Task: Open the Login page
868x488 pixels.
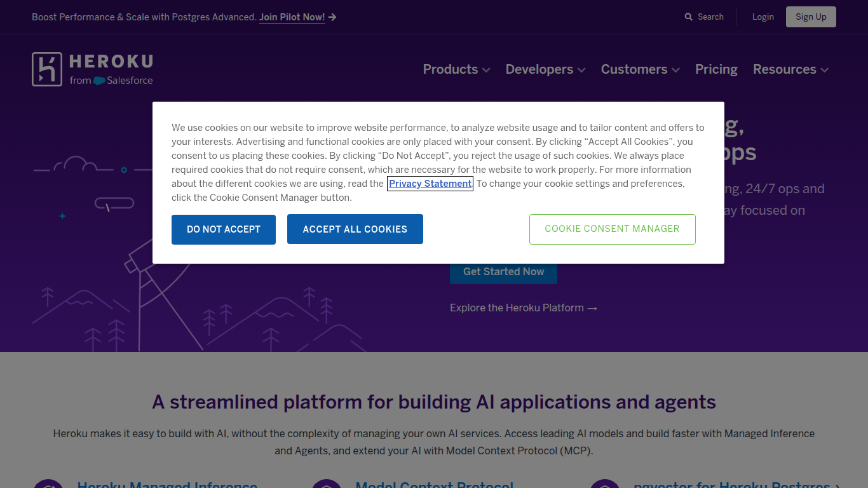Action: coord(763,17)
